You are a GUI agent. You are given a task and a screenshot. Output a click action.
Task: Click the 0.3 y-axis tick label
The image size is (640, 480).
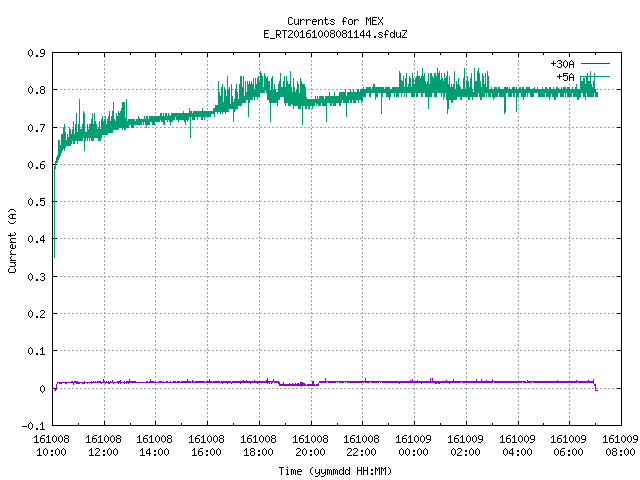click(36, 277)
